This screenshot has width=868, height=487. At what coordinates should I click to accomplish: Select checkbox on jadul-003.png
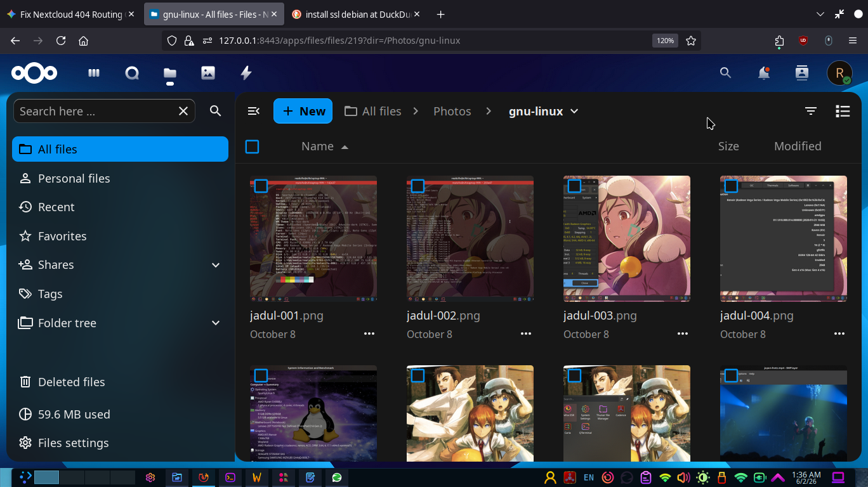click(574, 186)
